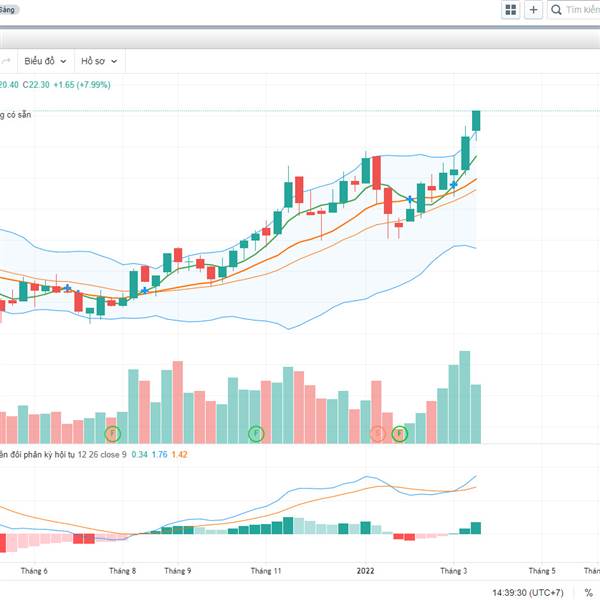This screenshot has height=600, width=600.
Task: Open the Hồ sơ dropdown menu
Action: point(99,61)
